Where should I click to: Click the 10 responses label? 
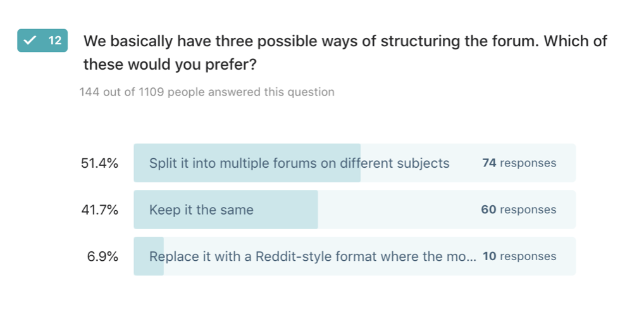[519, 256]
